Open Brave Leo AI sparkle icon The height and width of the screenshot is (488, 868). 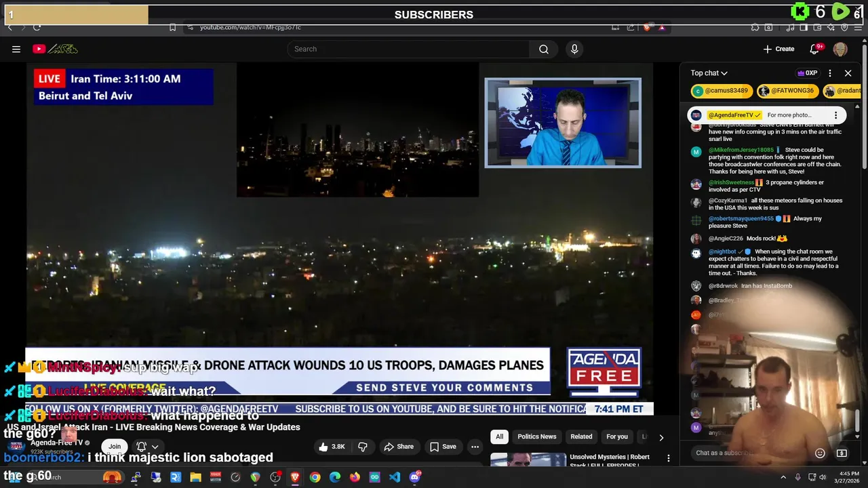tap(831, 27)
